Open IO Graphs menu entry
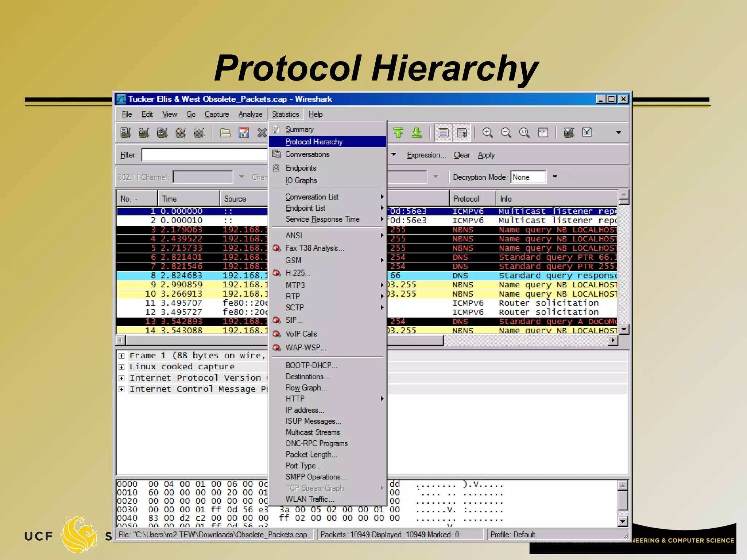The width and height of the screenshot is (747, 560). pyautogui.click(x=328, y=180)
